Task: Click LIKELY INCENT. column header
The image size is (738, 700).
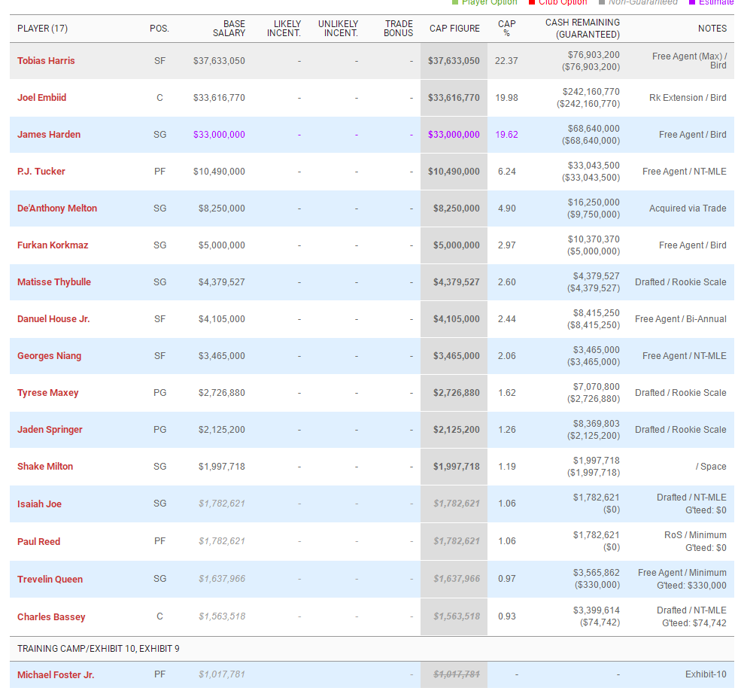Action: pyautogui.click(x=284, y=29)
